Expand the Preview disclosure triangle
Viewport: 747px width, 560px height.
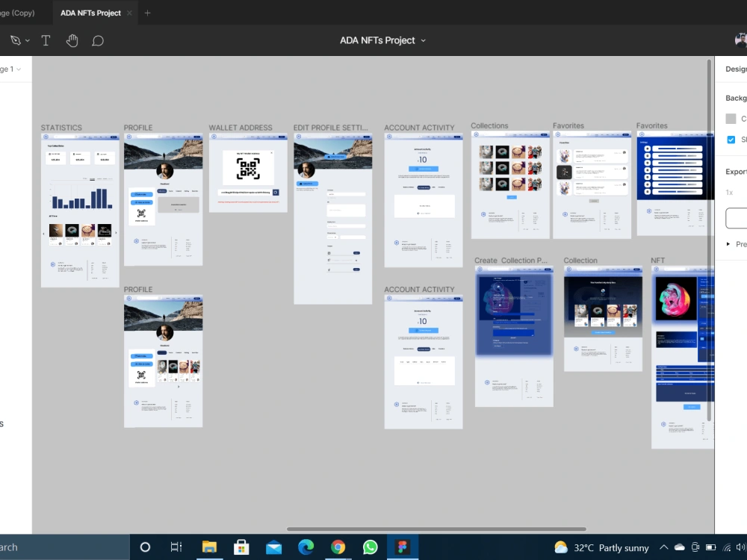[728, 244]
